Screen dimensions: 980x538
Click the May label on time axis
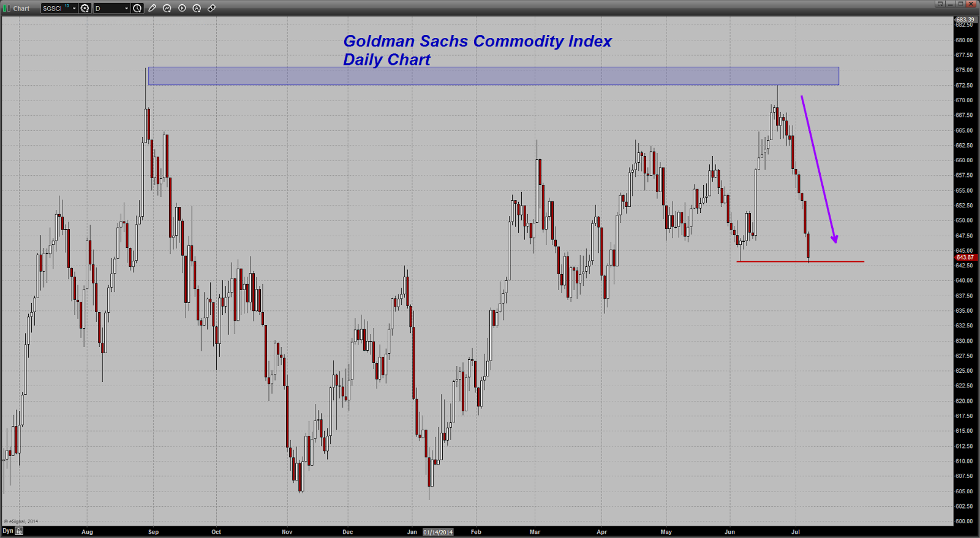(x=666, y=532)
